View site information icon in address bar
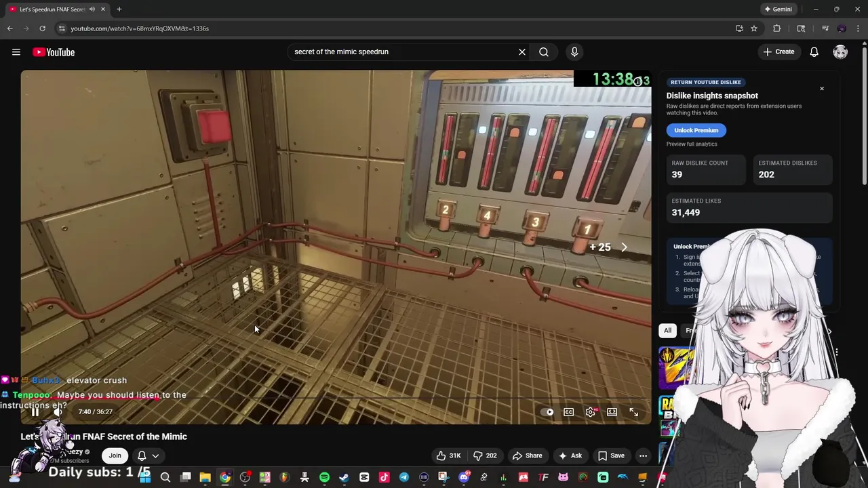Image resolution: width=868 pixels, height=488 pixels. click(62, 28)
